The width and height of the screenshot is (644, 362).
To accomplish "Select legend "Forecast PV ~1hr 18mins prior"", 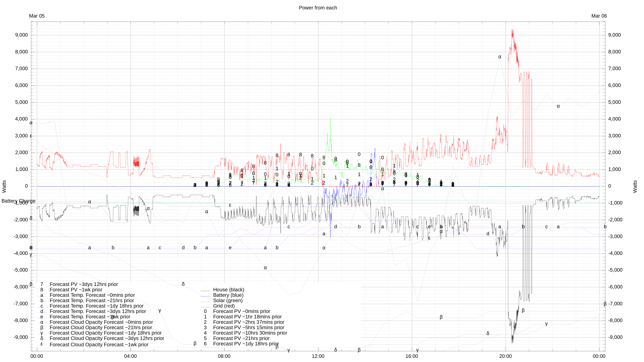I will click(x=247, y=317).
